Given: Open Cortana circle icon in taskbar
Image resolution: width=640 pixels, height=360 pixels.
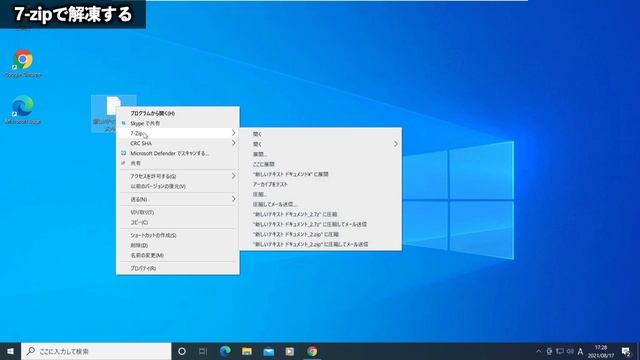Looking at the screenshot, I should 182,351.
